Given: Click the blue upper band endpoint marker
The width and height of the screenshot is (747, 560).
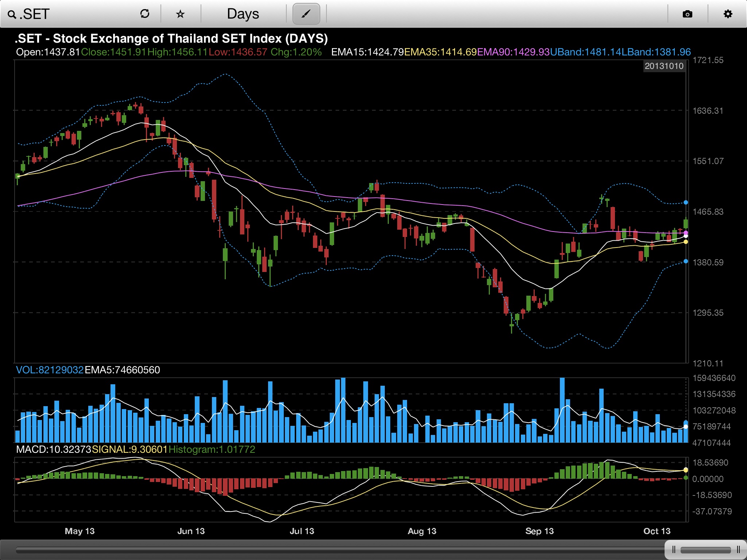Looking at the screenshot, I should tap(686, 202).
